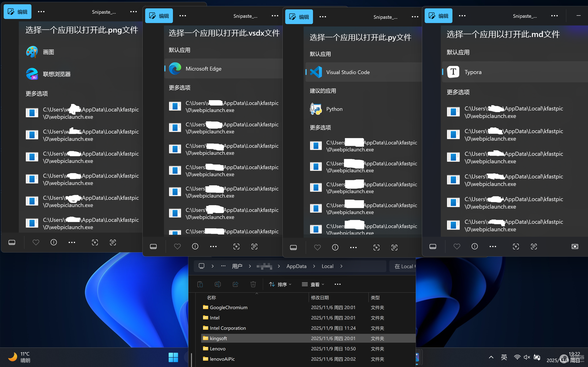Click the delete trash icon in Explorer toolbar
Screen dimensions: 588x367
(x=253, y=284)
